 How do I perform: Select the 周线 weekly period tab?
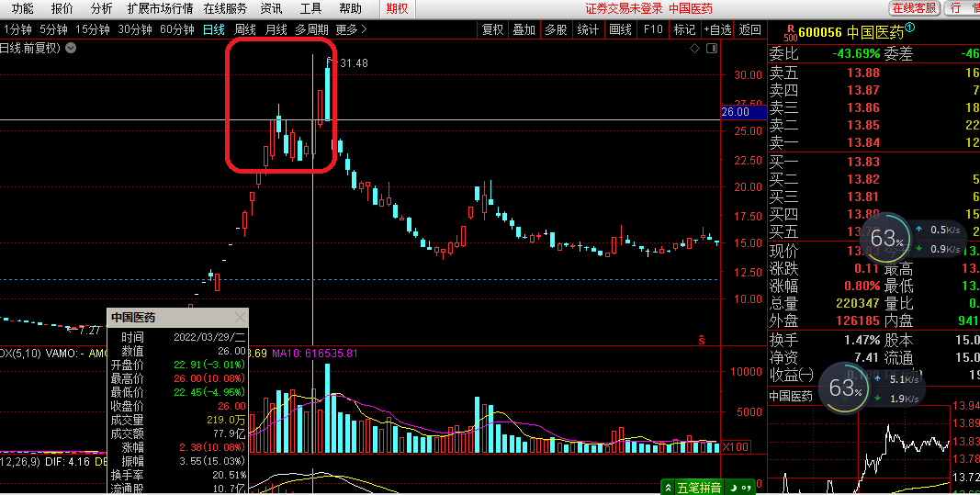pyautogui.click(x=245, y=29)
